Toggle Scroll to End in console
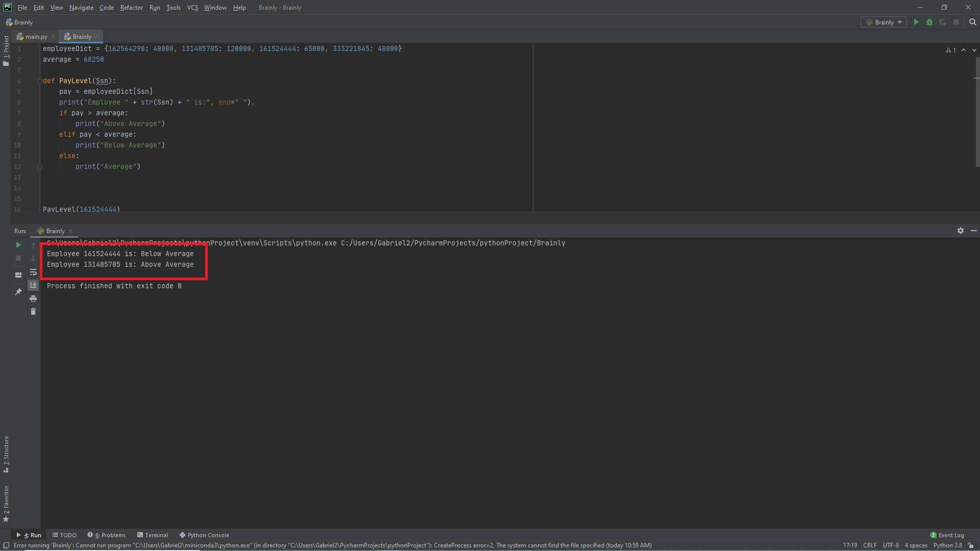The height and width of the screenshot is (551, 980). pos(33,285)
